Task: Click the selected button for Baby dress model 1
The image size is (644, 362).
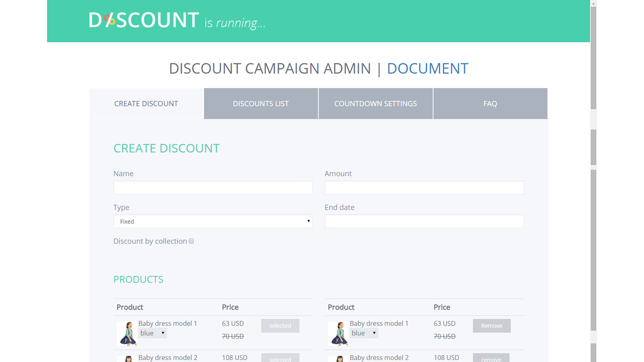Action: pos(280,325)
